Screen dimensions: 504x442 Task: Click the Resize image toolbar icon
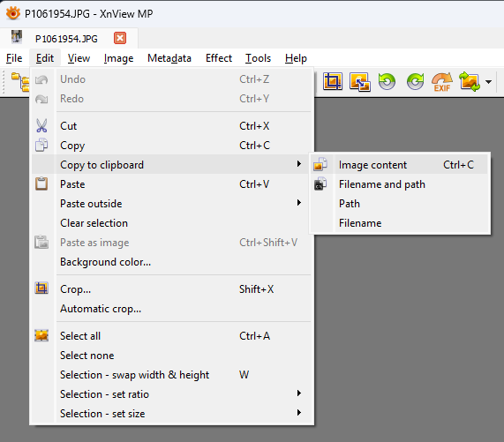click(x=359, y=81)
